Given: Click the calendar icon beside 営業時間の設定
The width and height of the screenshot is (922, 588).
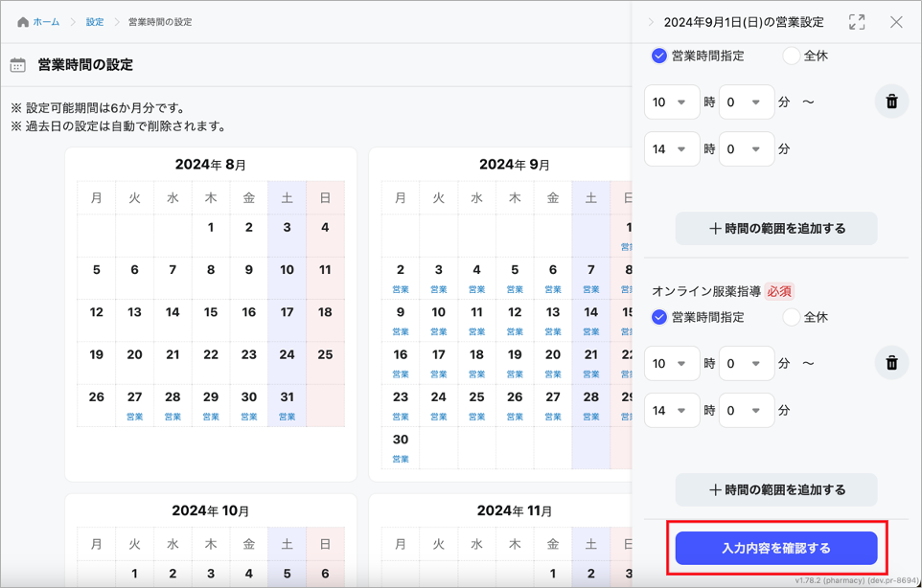Looking at the screenshot, I should [18, 65].
